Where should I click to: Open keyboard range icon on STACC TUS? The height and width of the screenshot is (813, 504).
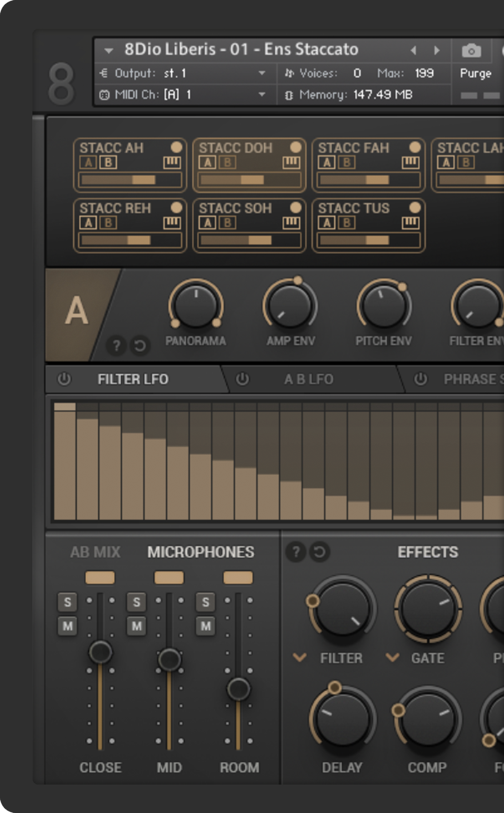410,223
